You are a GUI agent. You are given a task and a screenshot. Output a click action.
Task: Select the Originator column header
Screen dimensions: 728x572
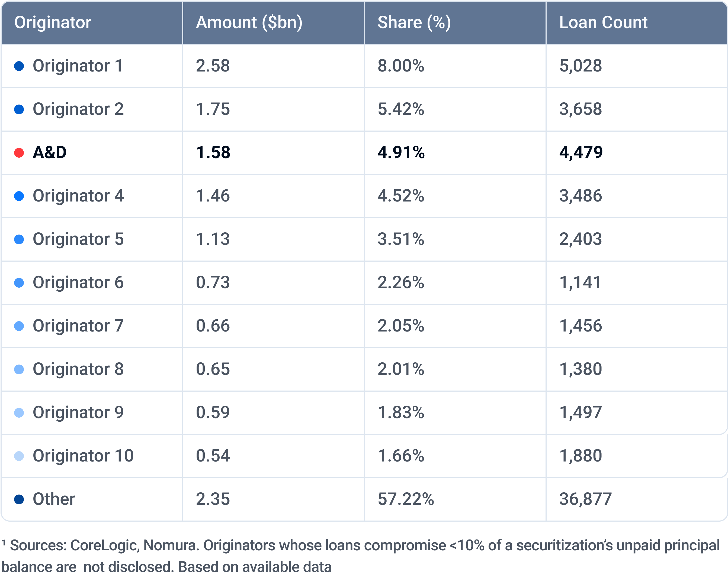53,22
